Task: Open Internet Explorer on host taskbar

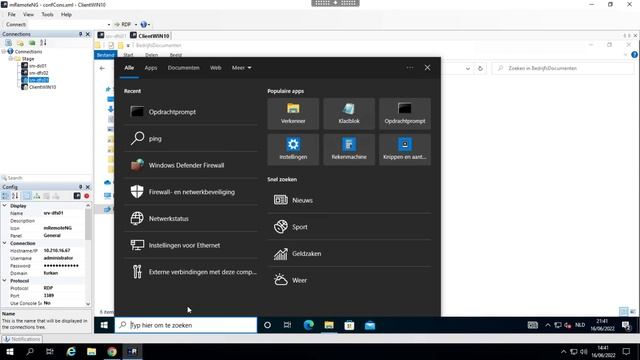Action: 71,351
